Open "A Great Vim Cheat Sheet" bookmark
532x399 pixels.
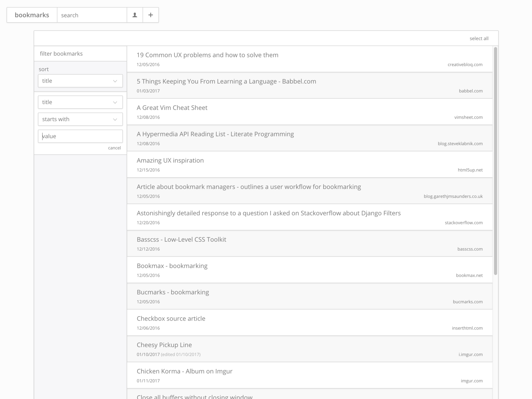(172, 108)
